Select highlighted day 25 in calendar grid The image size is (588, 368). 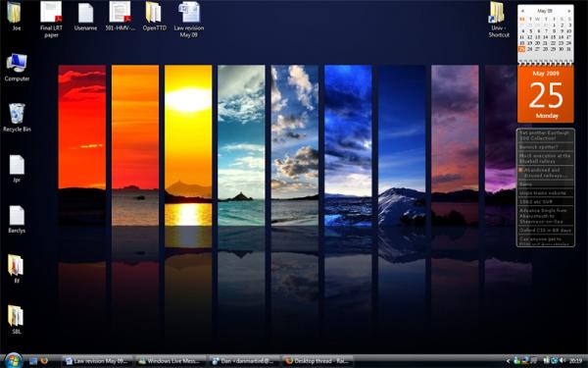pos(521,49)
